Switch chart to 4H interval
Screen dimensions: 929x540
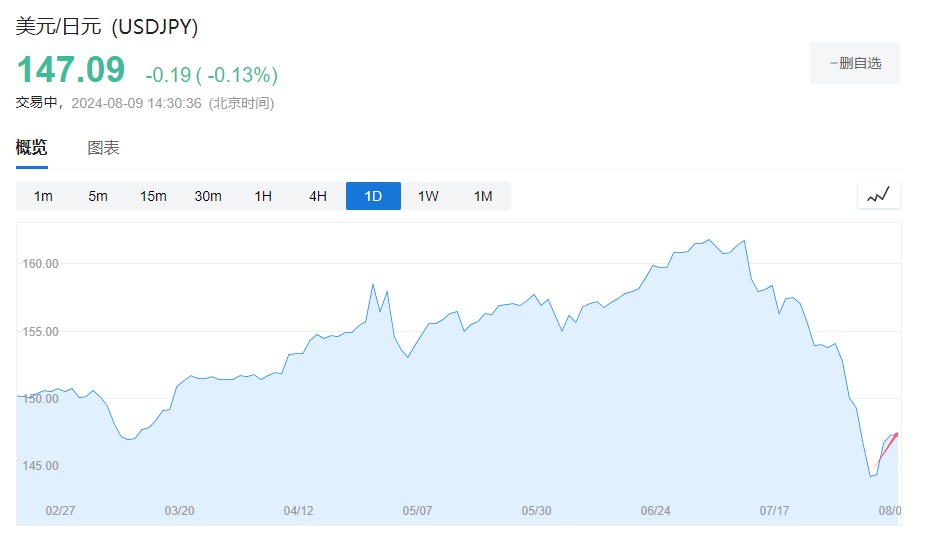click(x=318, y=196)
